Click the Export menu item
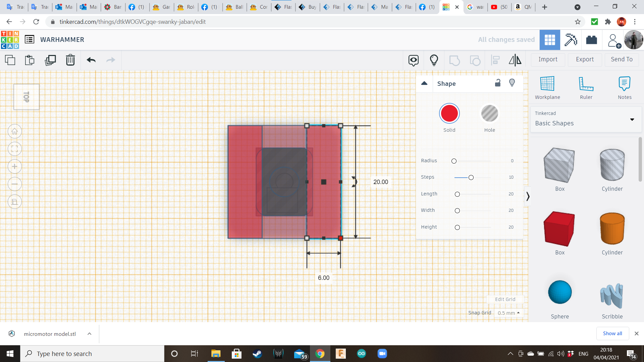Viewport: 644px width, 362px height. 584,59
